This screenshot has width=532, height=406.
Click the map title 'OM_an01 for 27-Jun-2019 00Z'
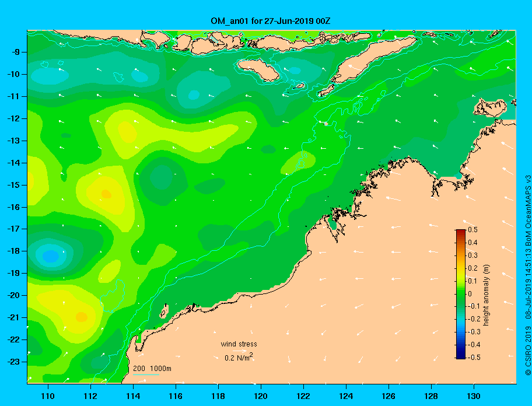[271, 21]
